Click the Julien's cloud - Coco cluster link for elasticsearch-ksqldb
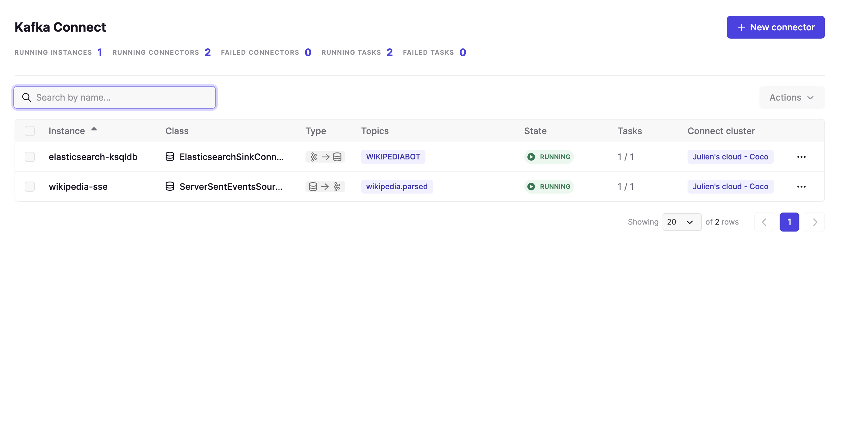 point(731,157)
